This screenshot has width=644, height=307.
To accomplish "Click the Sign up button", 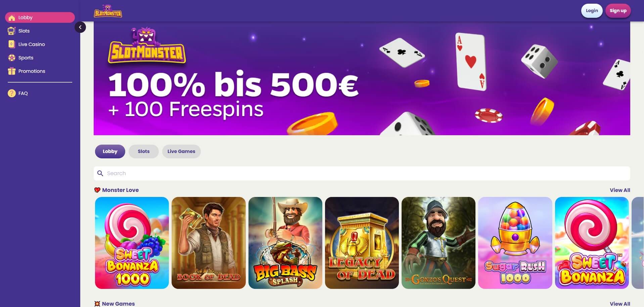I will 618,11.
